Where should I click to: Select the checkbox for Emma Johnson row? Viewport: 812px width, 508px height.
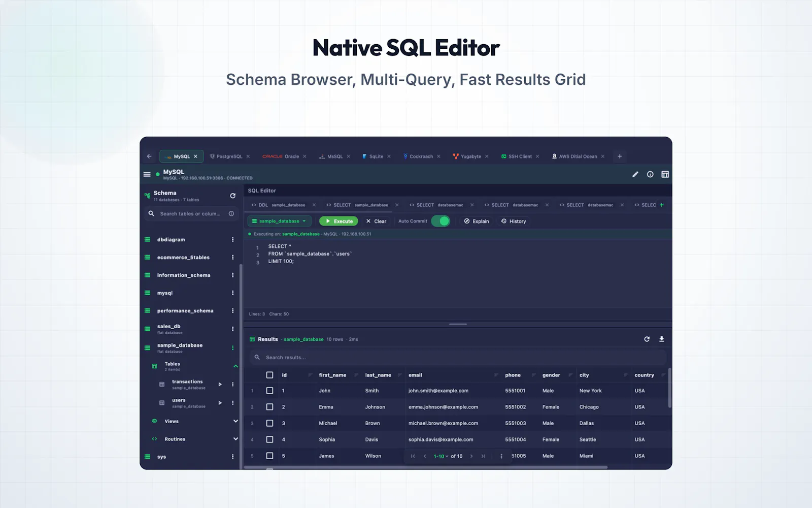pos(269,407)
